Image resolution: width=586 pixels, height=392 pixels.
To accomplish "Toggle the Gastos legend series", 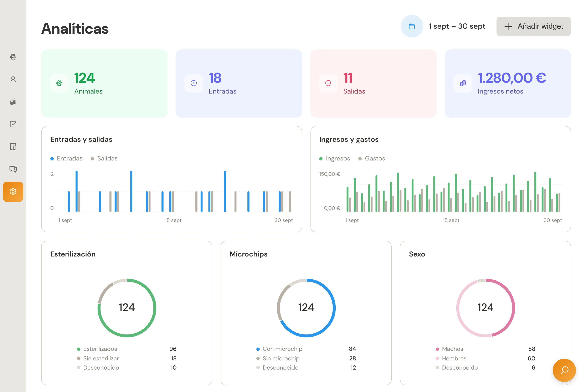I will click(x=372, y=159).
